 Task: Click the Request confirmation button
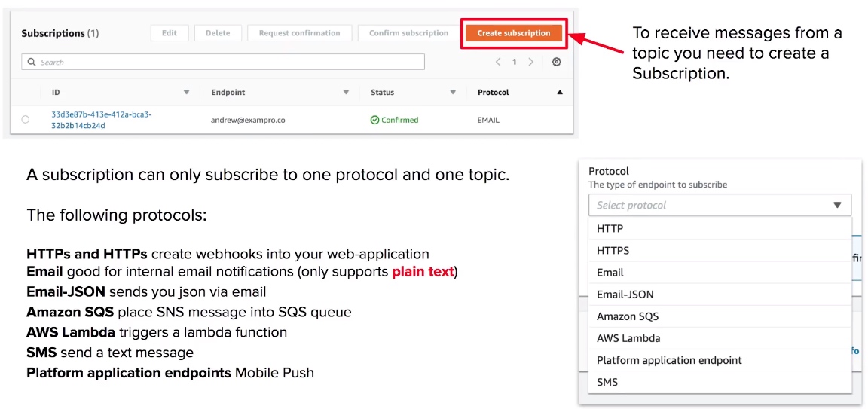tap(299, 32)
